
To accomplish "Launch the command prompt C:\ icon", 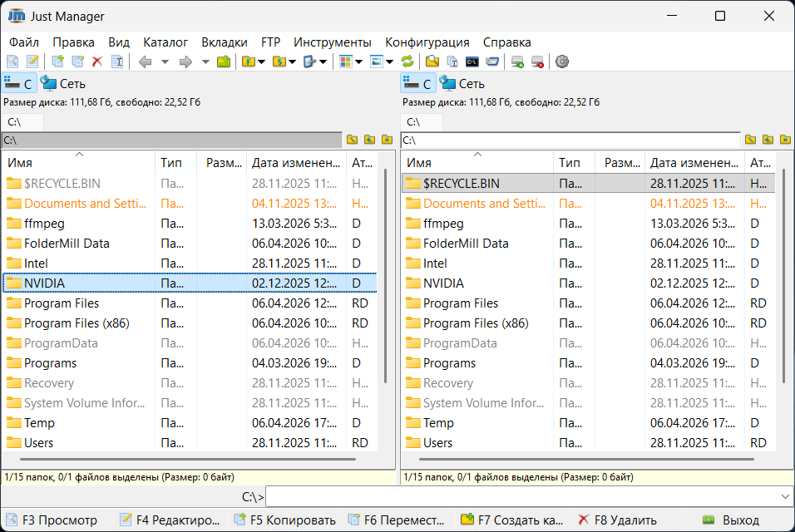I will point(472,62).
